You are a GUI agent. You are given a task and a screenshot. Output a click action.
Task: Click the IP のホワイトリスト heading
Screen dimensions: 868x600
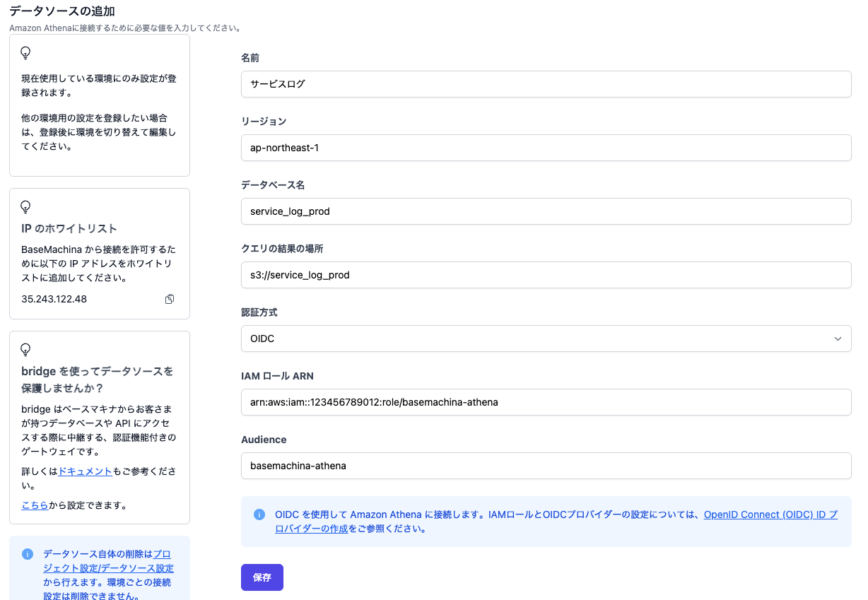click(69, 228)
